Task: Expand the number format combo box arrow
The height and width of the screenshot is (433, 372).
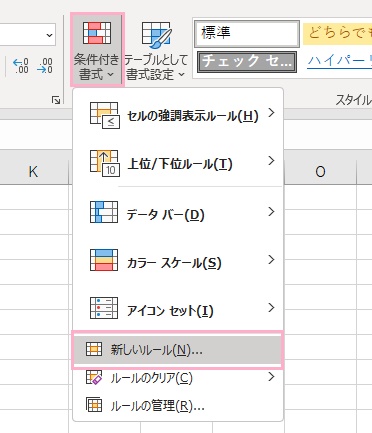Action: click(x=49, y=35)
